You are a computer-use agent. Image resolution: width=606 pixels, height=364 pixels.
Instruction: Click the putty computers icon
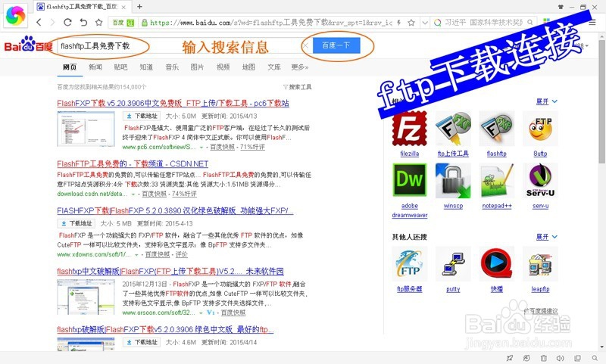click(x=453, y=264)
